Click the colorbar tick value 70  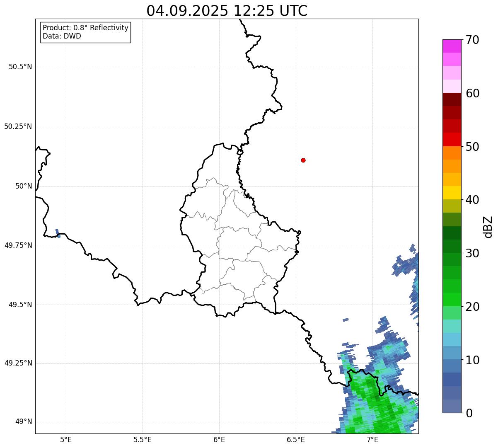(472, 40)
